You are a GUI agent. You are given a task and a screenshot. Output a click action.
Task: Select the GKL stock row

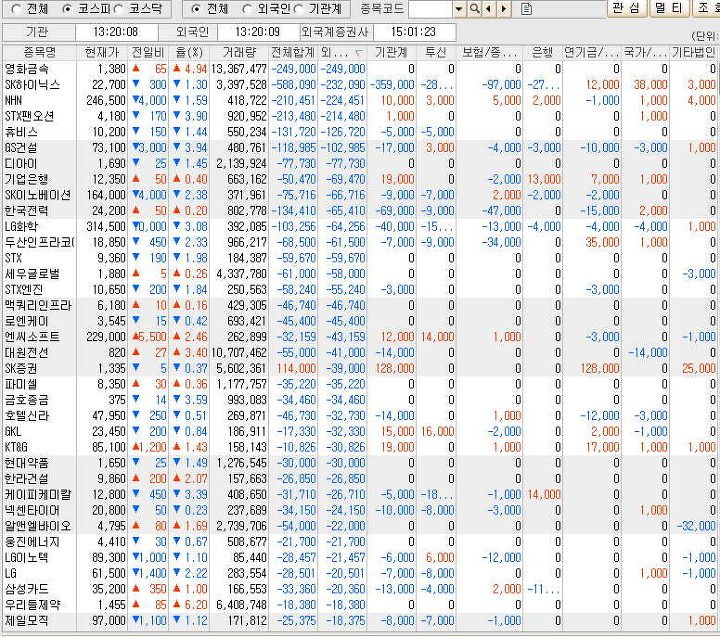click(x=360, y=431)
